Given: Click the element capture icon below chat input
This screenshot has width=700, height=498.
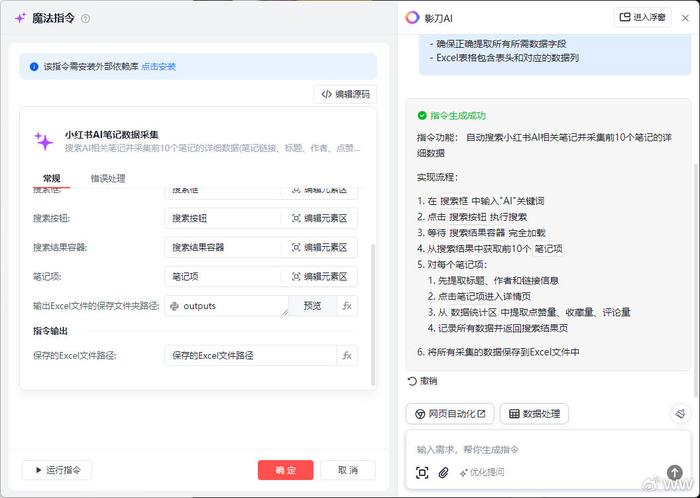Looking at the screenshot, I should click(x=422, y=473).
